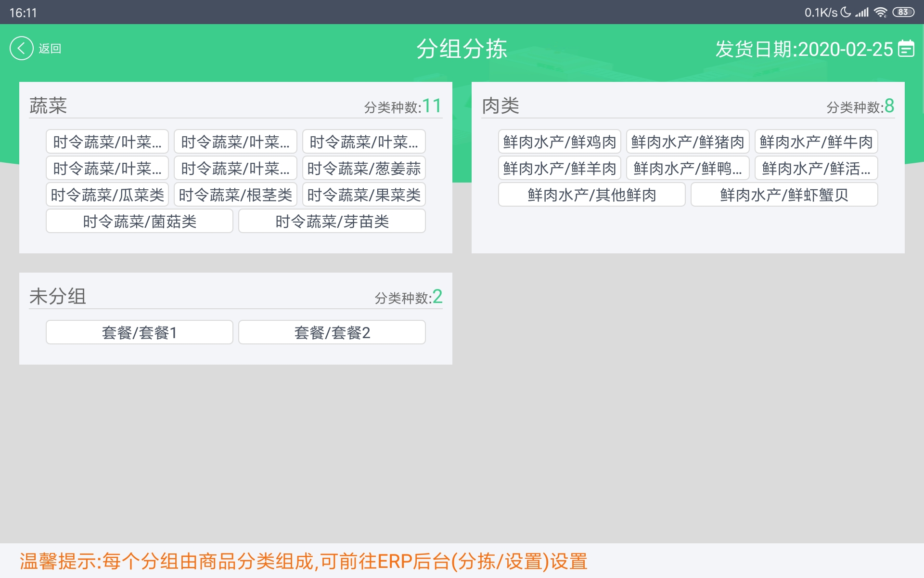Open 套餐/套餐1 item
924x578 pixels.
pyautogui.click(x=140, y=332)
